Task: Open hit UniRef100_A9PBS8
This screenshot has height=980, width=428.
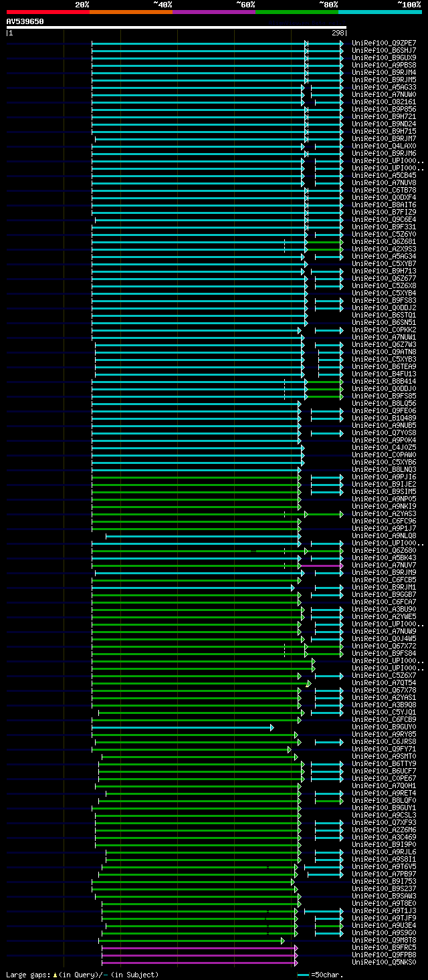Action: 384,65
